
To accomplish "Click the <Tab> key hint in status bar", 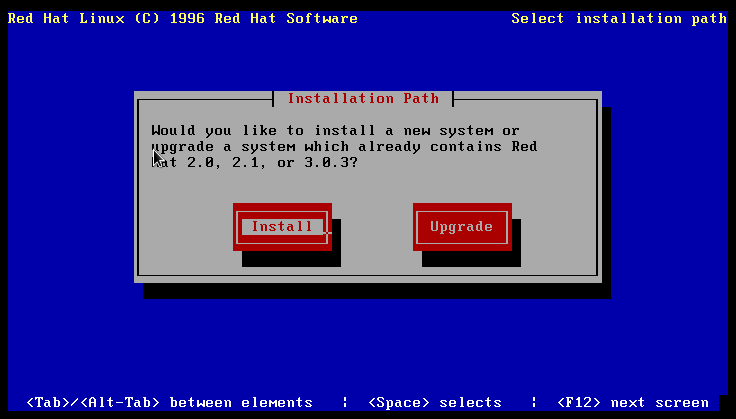I will [x=47, y=402].
